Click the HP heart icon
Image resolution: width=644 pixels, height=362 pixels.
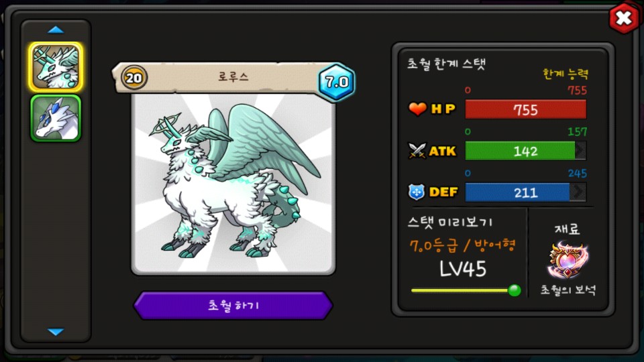pyautogui.click(x=417, y=109)
